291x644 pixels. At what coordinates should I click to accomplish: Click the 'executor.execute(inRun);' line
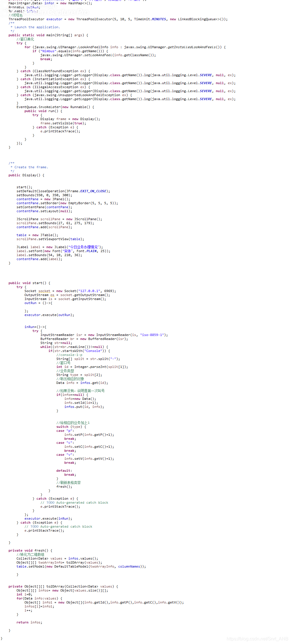pyautogui.click(x=48, y=519)
